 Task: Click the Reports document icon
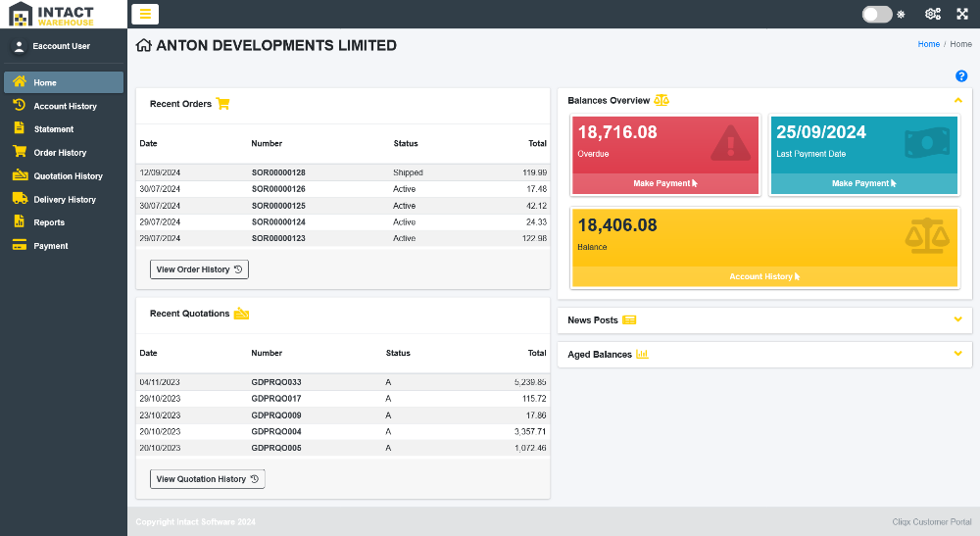click(20, 221)
